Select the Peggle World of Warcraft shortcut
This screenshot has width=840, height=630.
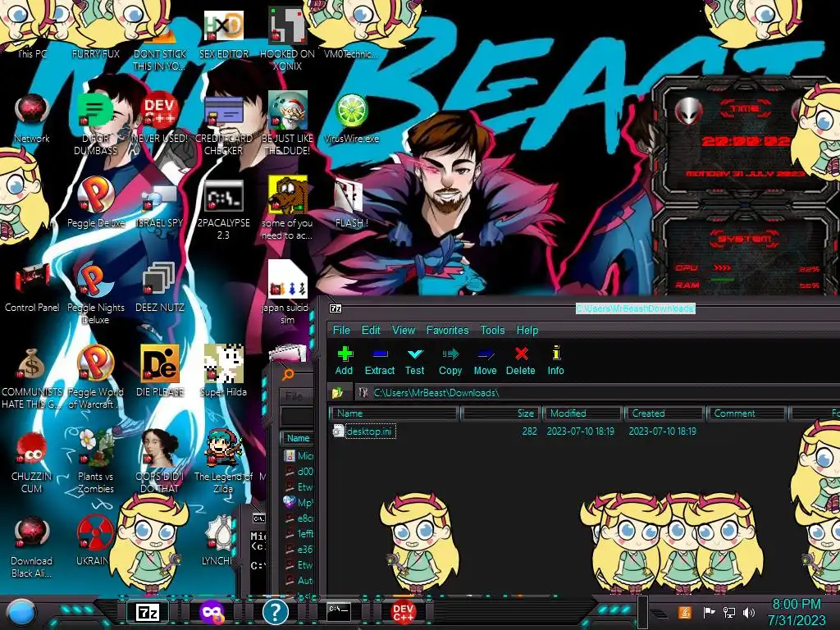[x=95, y=377]
